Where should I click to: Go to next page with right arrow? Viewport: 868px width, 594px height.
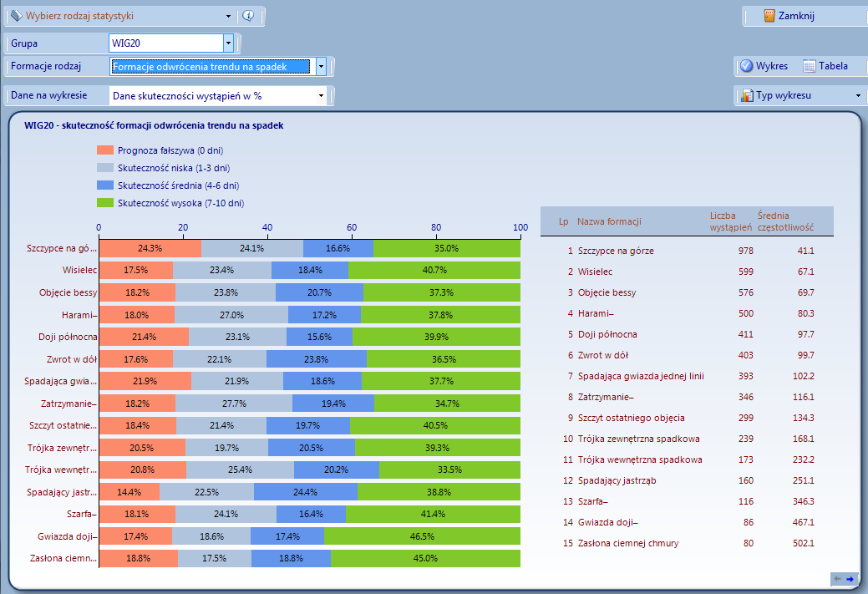click(x=850, y=579)
